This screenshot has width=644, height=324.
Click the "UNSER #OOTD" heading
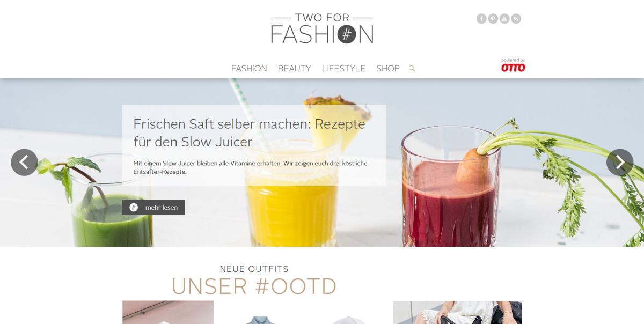[254, 286]
